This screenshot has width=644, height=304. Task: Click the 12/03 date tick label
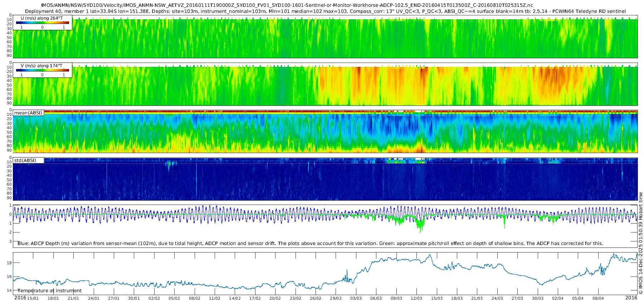(416, 298)
